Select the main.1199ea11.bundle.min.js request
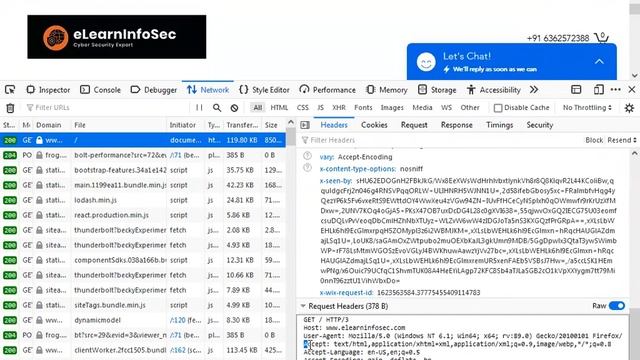 [143, 185]
